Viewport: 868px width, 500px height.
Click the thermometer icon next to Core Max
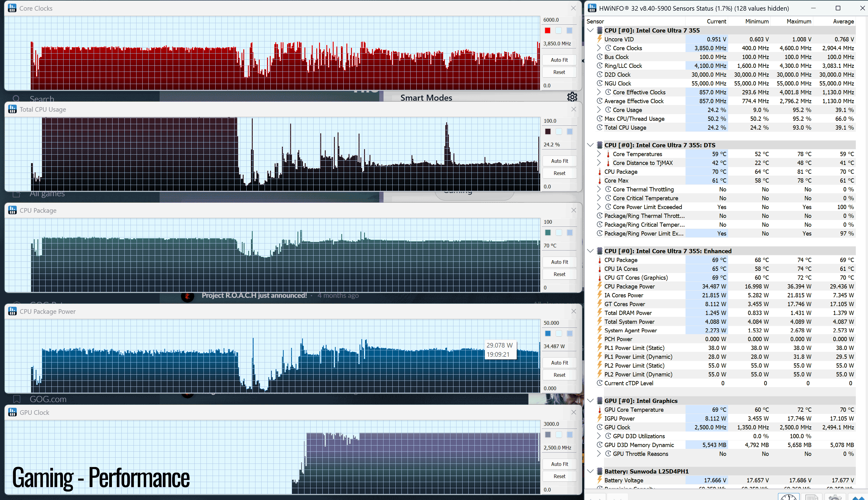point(599,181)
